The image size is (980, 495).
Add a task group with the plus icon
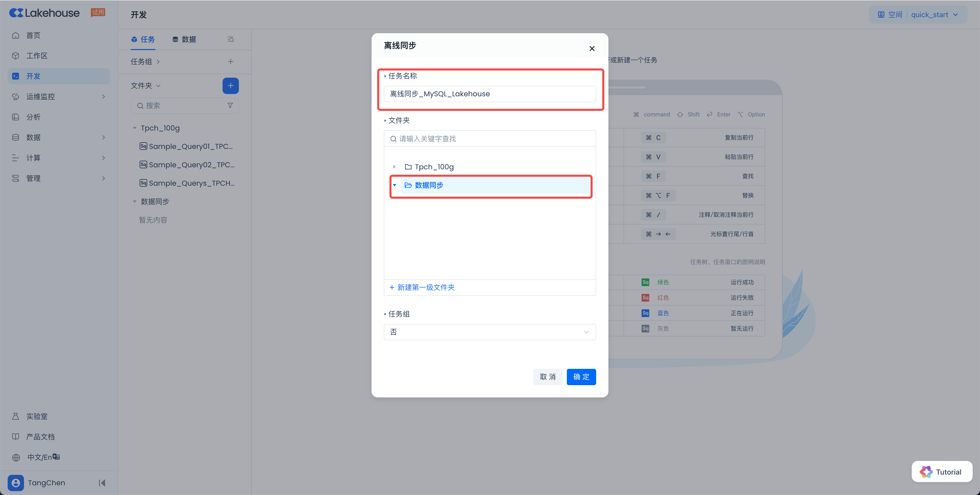tap(230, 62)
